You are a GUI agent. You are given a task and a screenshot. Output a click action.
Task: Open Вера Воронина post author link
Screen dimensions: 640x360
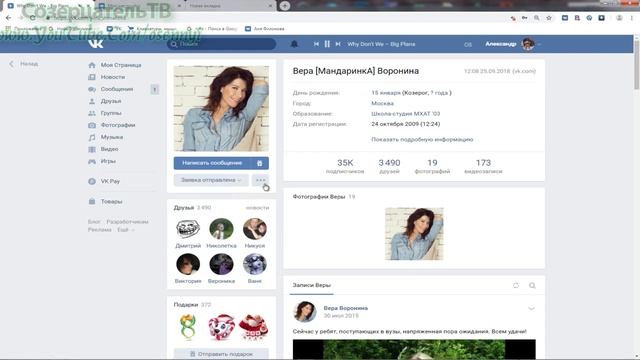pyautogui.click(x=346, y=308)
